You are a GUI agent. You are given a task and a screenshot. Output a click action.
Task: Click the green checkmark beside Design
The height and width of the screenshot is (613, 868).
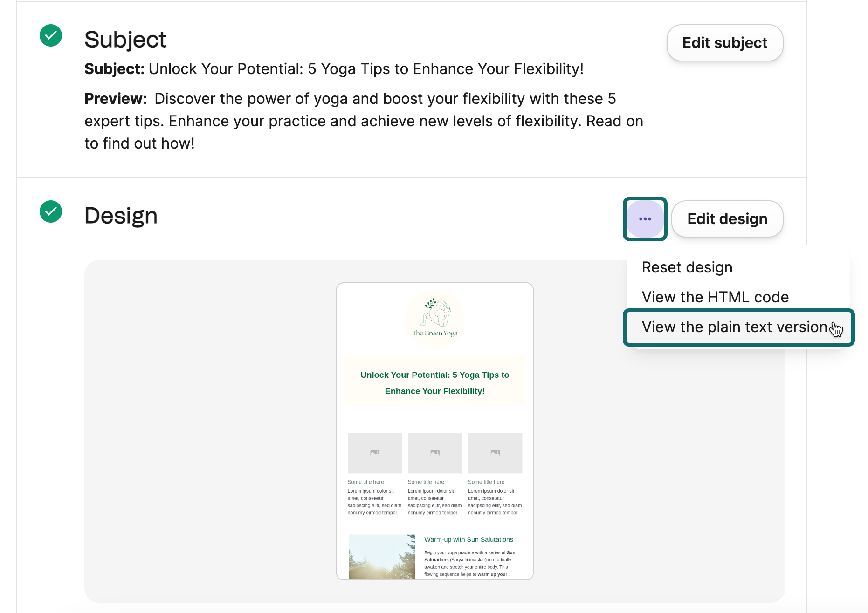tap(51, 211)
